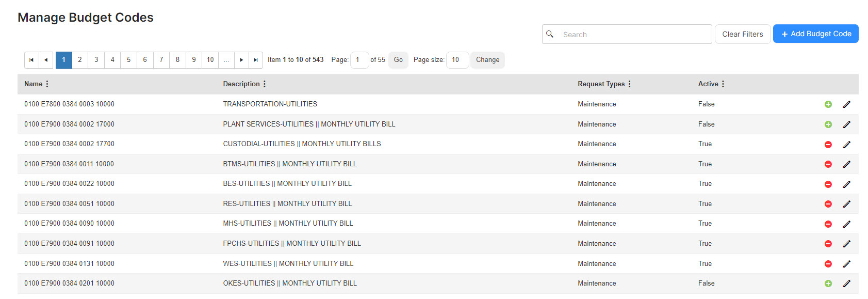
Task: Select False in the OKES-UTILITIES row
Action: pos(707,284)
